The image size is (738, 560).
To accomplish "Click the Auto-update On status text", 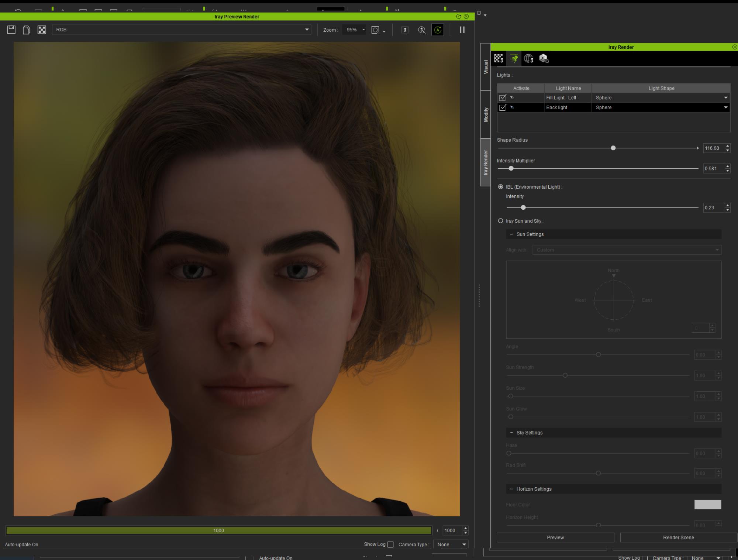I will point(21,544).
